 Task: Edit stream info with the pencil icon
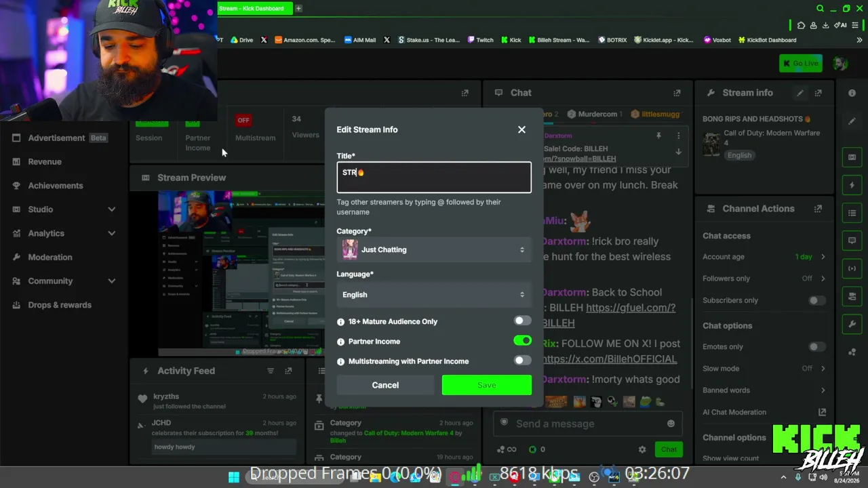pos(800,93)
